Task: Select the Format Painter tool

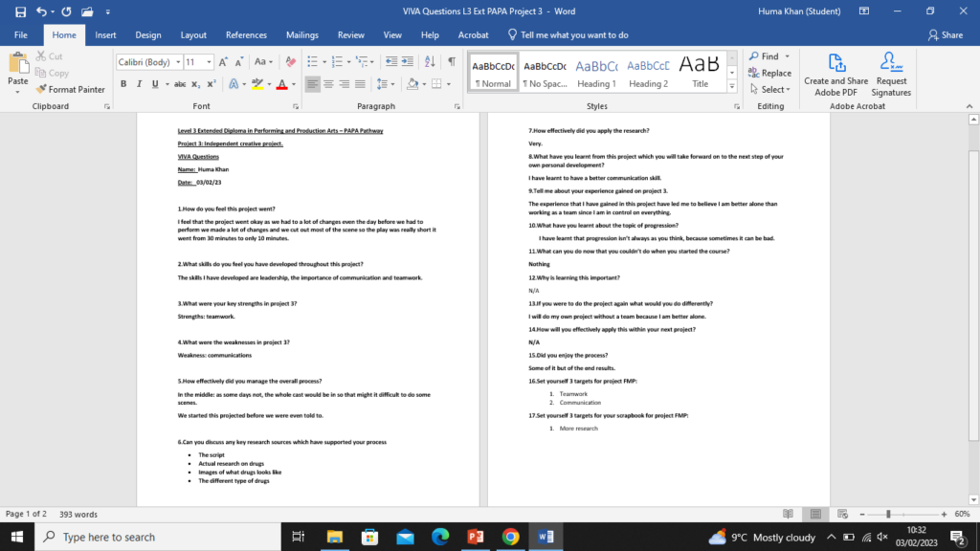Action: coord(70,89)
